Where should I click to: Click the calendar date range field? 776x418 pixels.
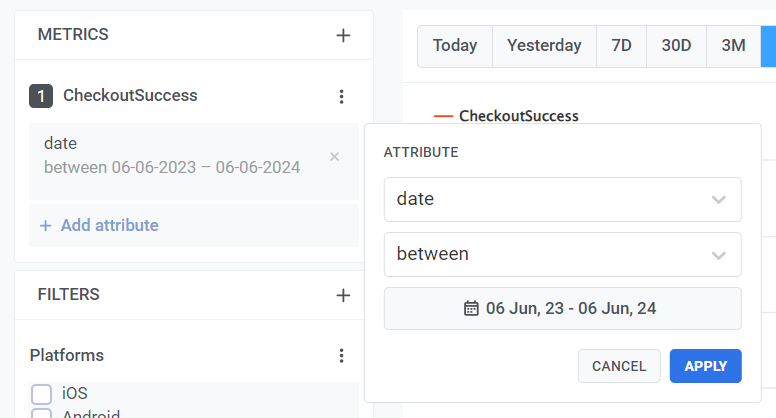562,308
